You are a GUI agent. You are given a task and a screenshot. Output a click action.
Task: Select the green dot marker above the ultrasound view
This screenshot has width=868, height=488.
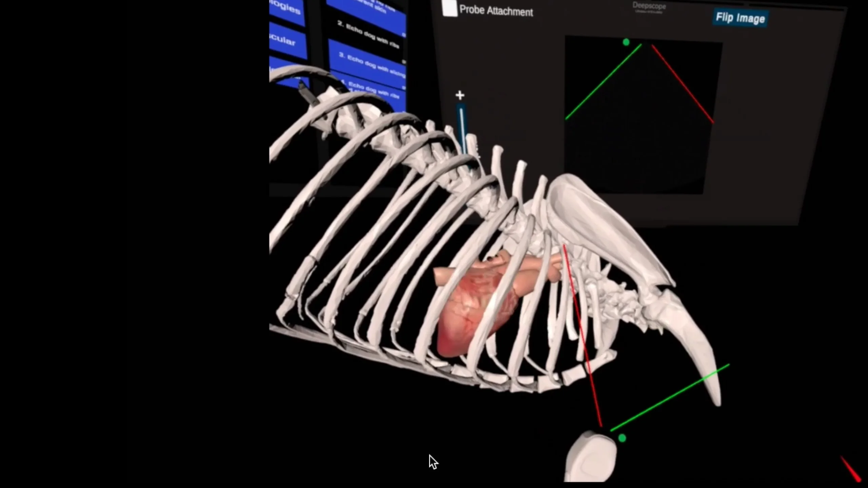[x=626, y=42]
